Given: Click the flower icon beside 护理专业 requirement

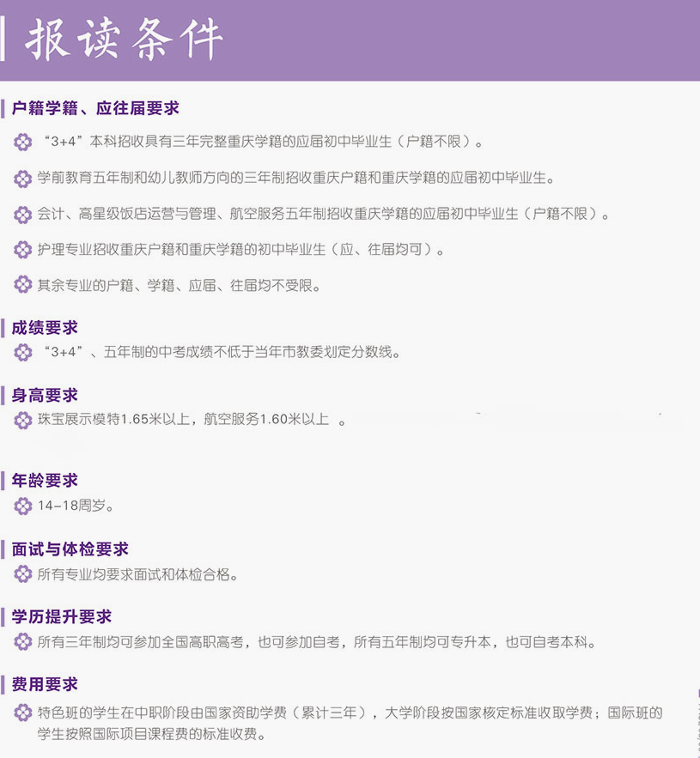Looking at the screenshot, I should point(21,251).
